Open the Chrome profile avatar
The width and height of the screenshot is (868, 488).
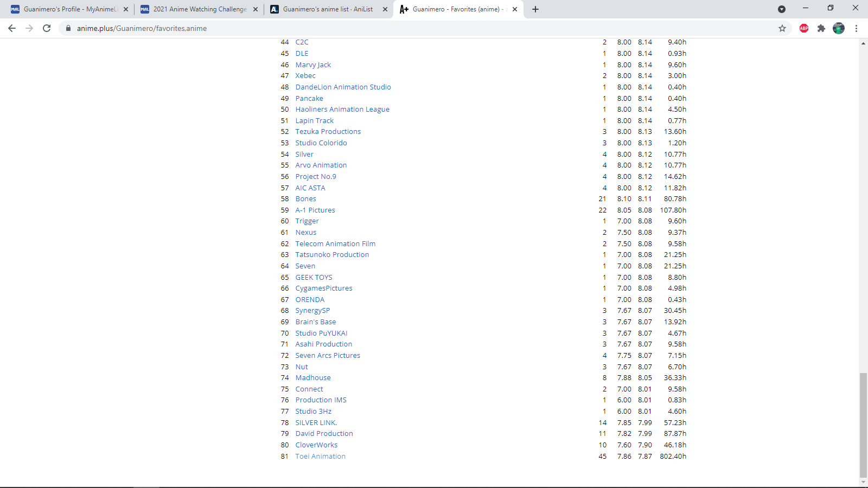838,28
